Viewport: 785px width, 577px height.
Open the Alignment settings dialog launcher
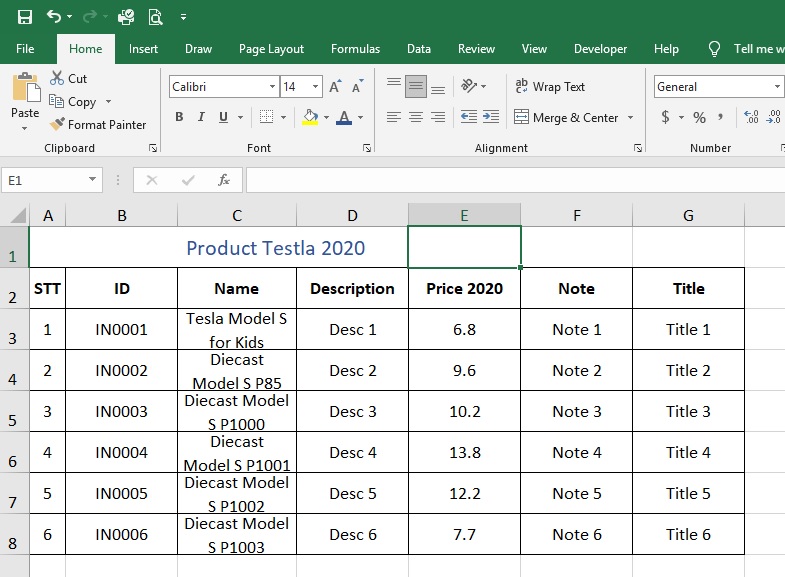coord(638,148)
